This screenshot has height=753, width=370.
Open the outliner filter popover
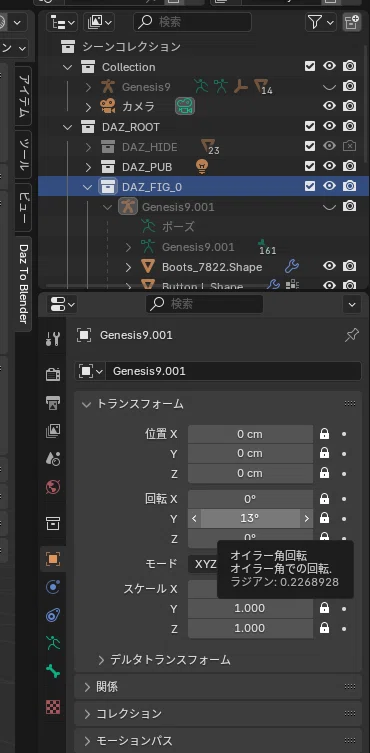click(321, 22)
